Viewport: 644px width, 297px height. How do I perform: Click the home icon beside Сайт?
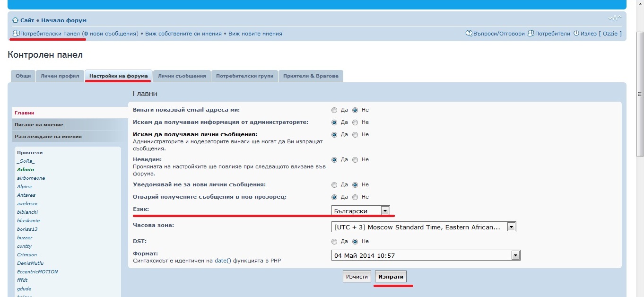15,20
